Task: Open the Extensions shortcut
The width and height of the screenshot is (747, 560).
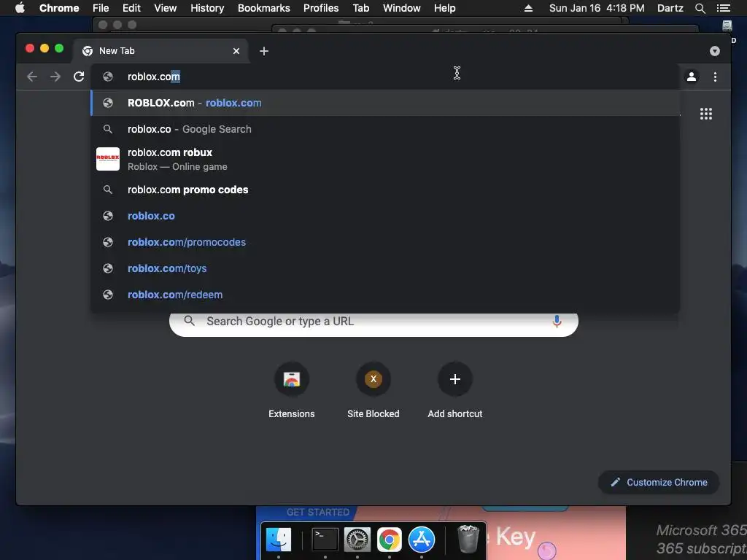Action: coord(292,391)
